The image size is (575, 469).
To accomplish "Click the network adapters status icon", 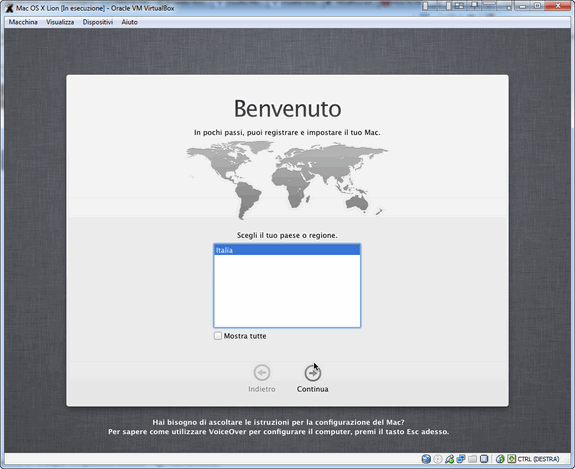I will pyautogui.click(x=461, y=459).
